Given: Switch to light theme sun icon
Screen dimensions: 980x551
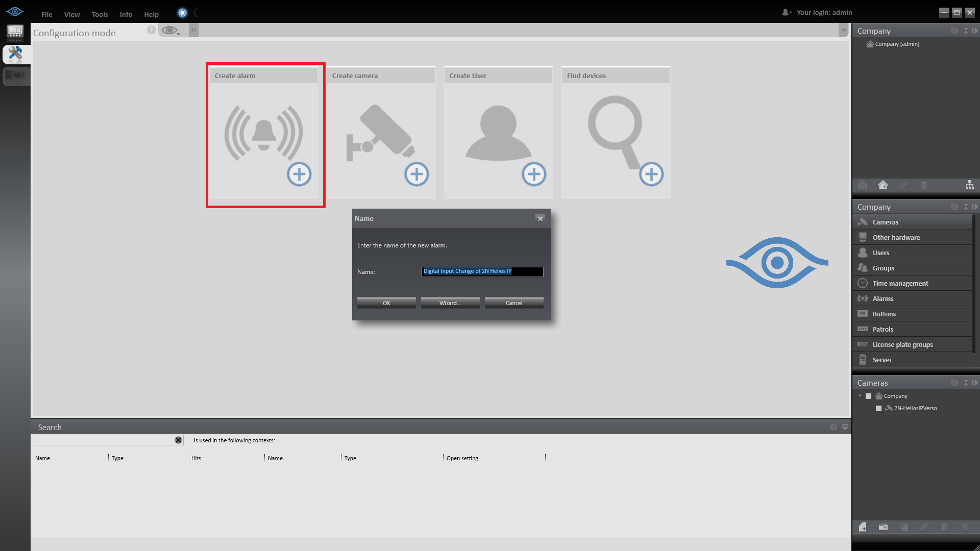Looking at the screenshot, I should tap(182, 13).
